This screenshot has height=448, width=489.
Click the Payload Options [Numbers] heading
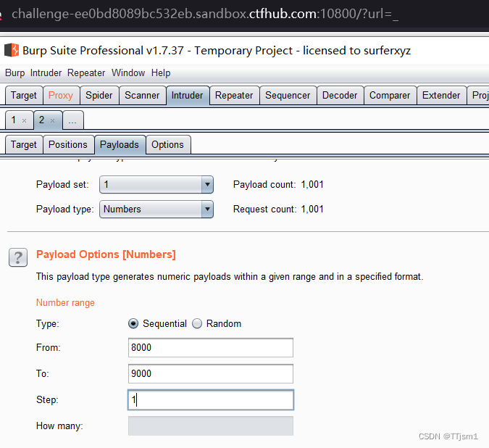(x=106, y=254)
